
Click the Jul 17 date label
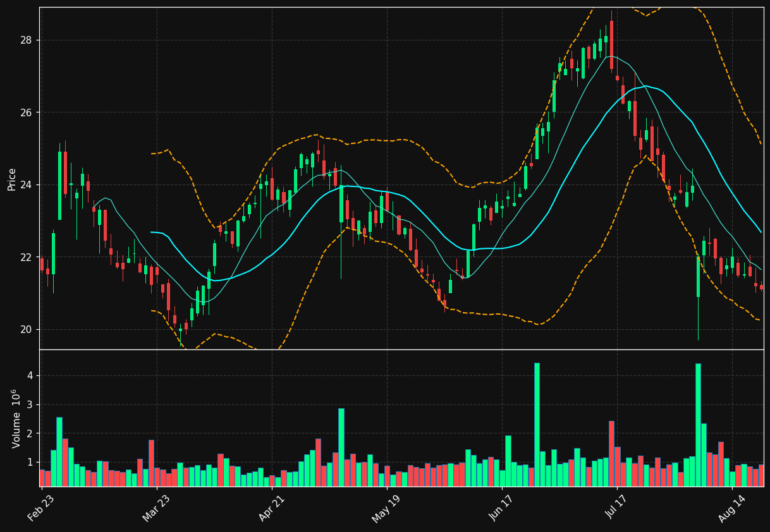click(616, 508)
